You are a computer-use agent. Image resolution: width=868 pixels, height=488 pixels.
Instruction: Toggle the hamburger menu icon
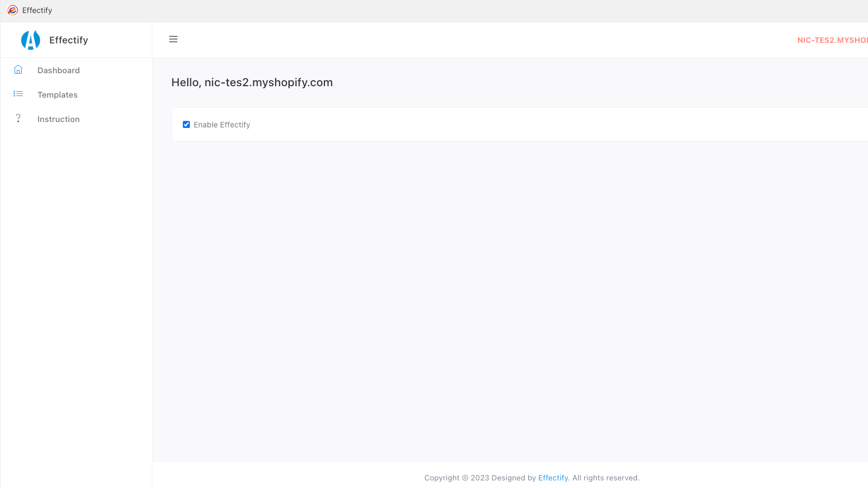pos(174,39)
